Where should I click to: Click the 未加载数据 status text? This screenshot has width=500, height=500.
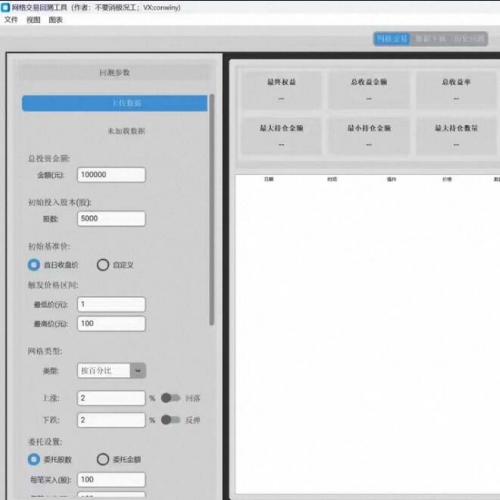[126, 131]
